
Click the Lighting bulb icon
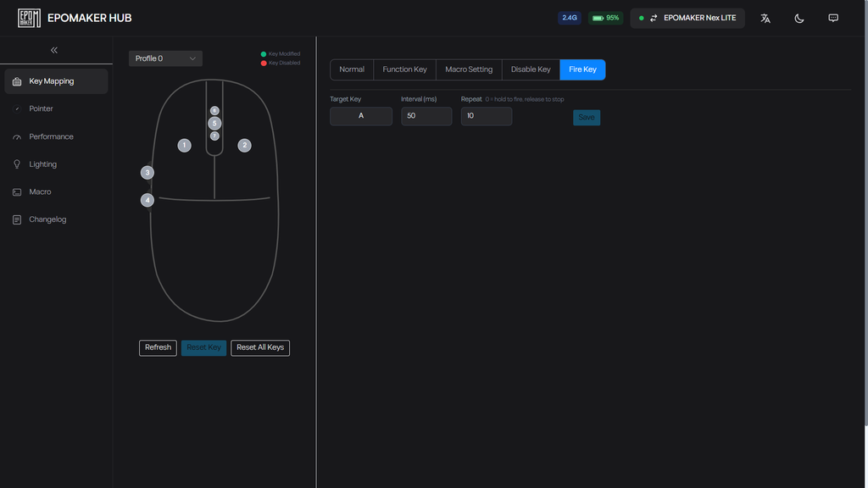tap(17, 164)
